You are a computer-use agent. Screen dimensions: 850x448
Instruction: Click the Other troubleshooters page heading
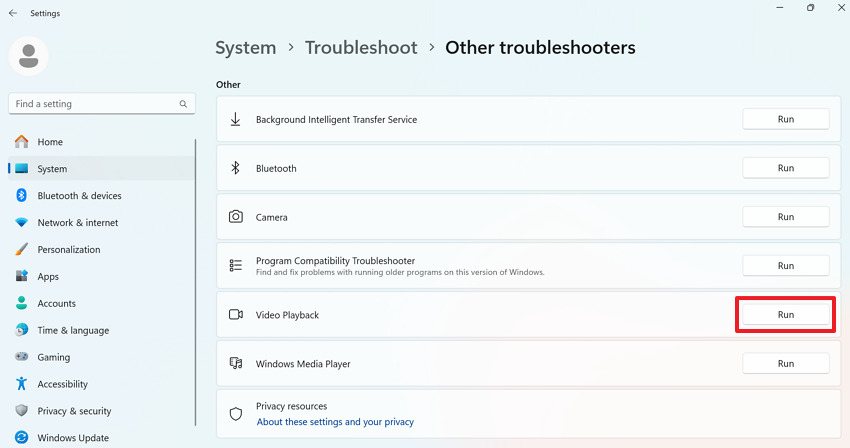click(x=540, y=48)
